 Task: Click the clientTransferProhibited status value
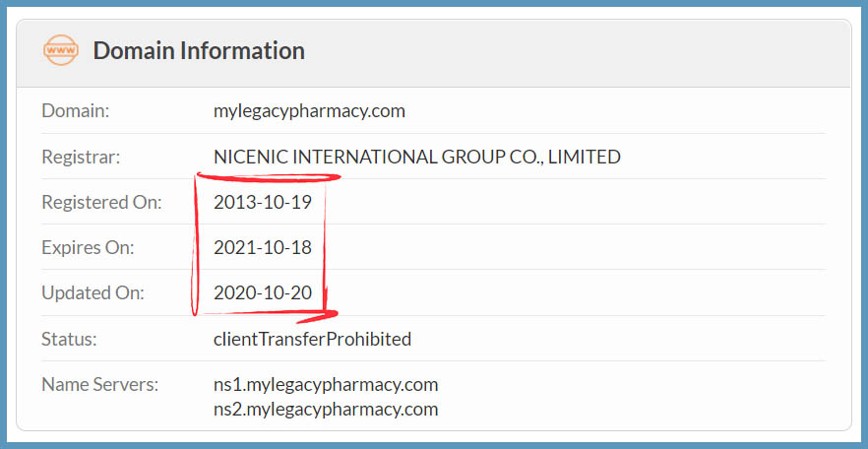312,340
